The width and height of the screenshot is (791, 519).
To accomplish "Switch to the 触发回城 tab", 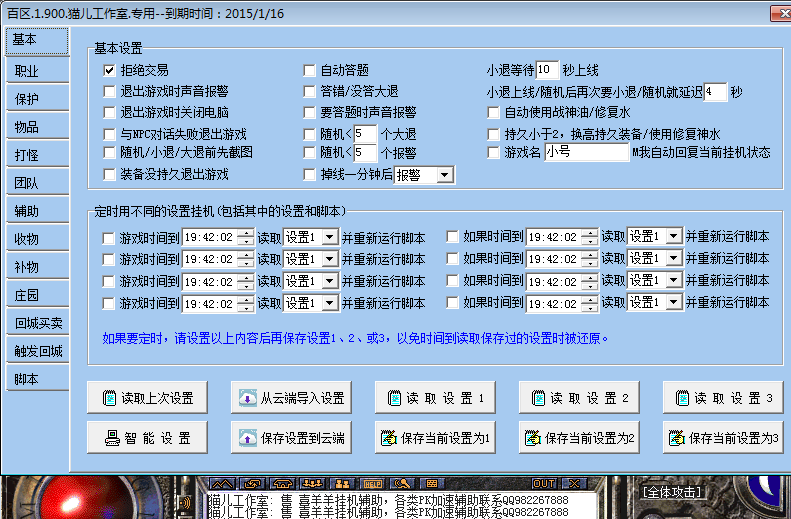I will click(x=38, y=351).
